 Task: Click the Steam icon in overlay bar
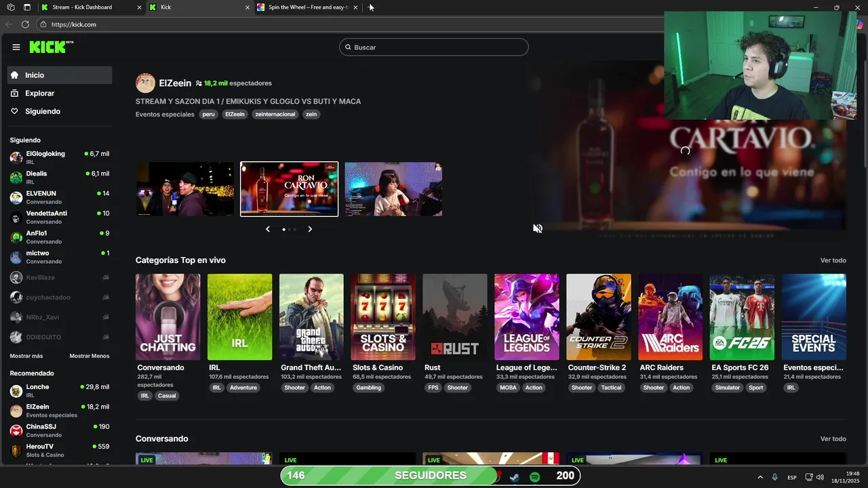click(515, 476)
